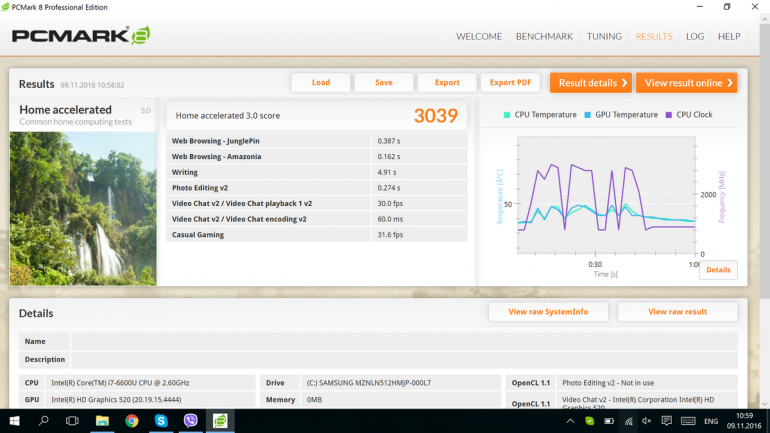
Task: Open Windows Start menu
Action: 14,421
